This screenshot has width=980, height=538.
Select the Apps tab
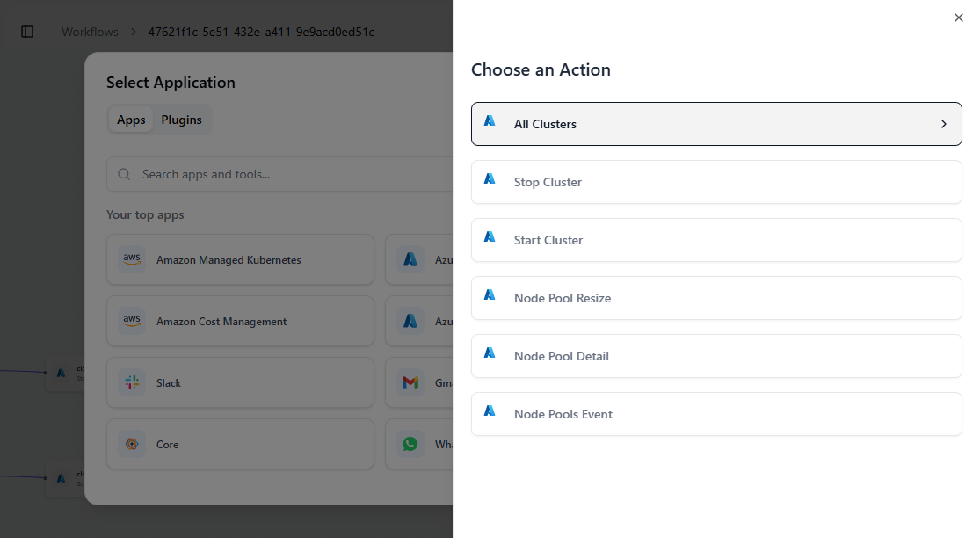131,120
